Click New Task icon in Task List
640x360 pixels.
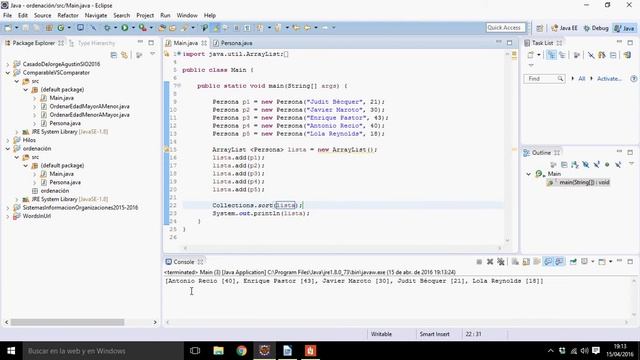(x=531, y=55)
